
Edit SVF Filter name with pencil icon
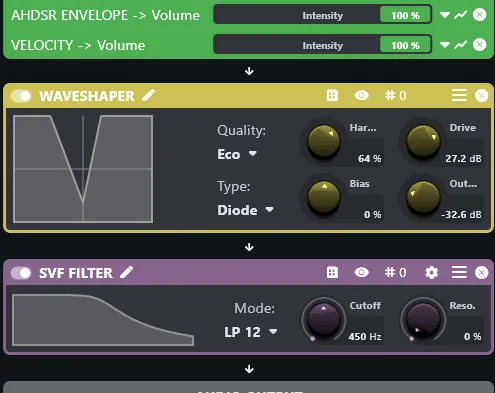(127, 272)
